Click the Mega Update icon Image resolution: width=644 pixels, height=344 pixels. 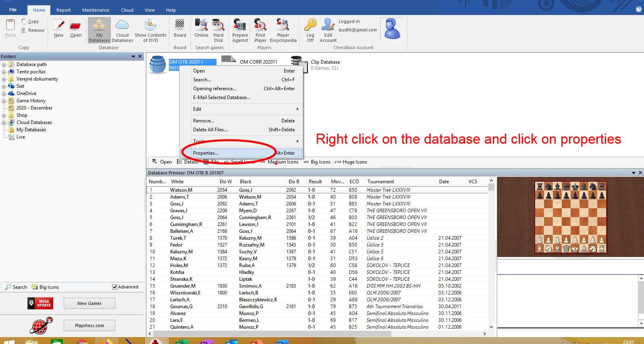click(40, 303)
